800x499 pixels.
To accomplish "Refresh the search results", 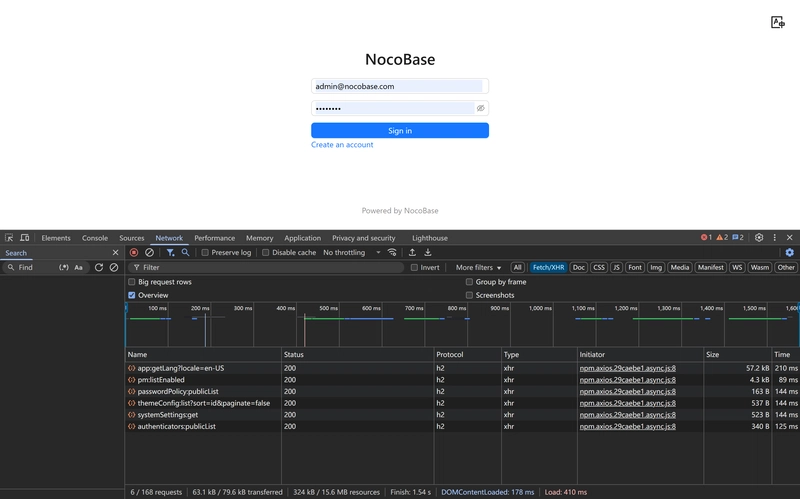I will point(99,267).
